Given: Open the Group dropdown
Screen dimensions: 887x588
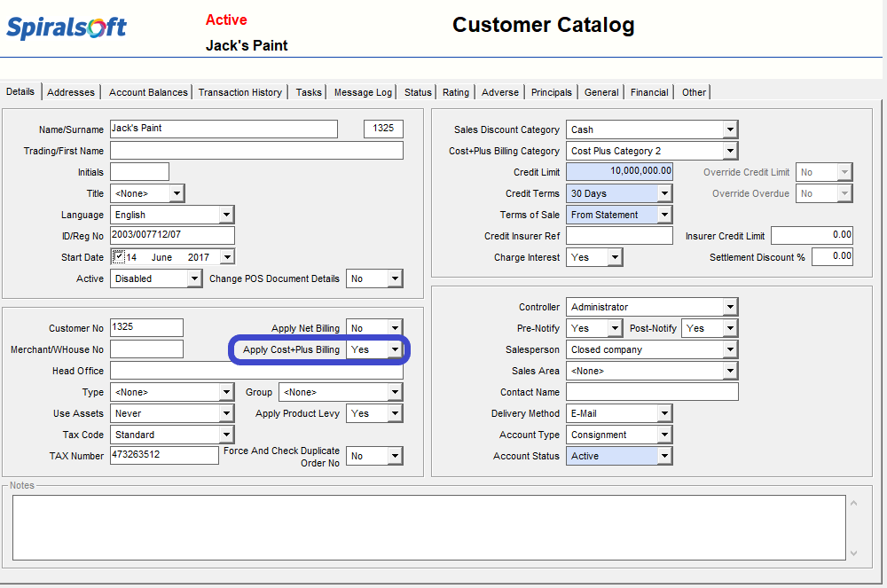Looking at the screenshot, I should pos(395,392).
